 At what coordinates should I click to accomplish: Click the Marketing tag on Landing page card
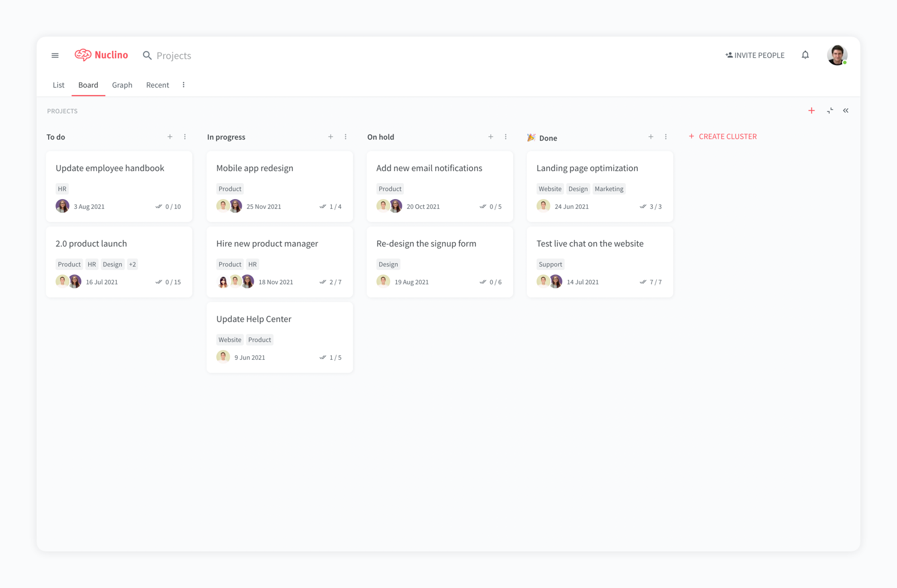tap(609, 189)
